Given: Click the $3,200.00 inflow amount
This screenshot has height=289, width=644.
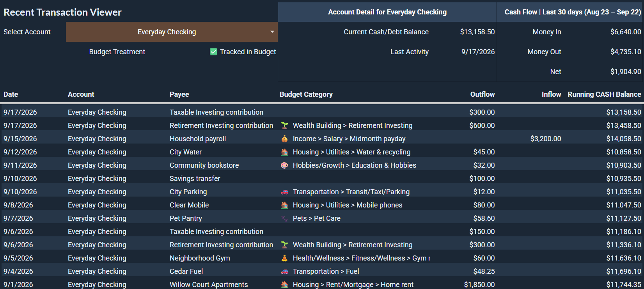Looking at the screenshot, I should point(546,139).
